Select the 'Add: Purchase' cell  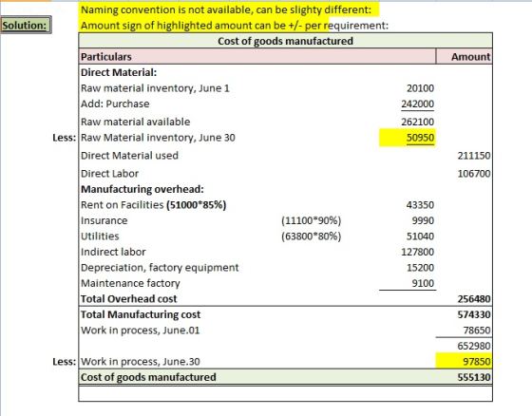(x=115, y=104)
